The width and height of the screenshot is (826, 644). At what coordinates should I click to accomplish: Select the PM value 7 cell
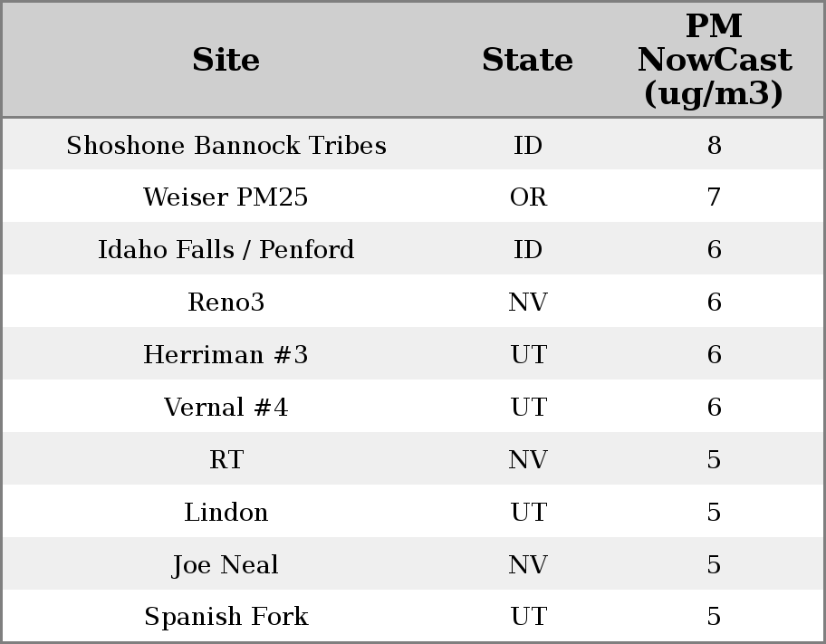[714, 197]
